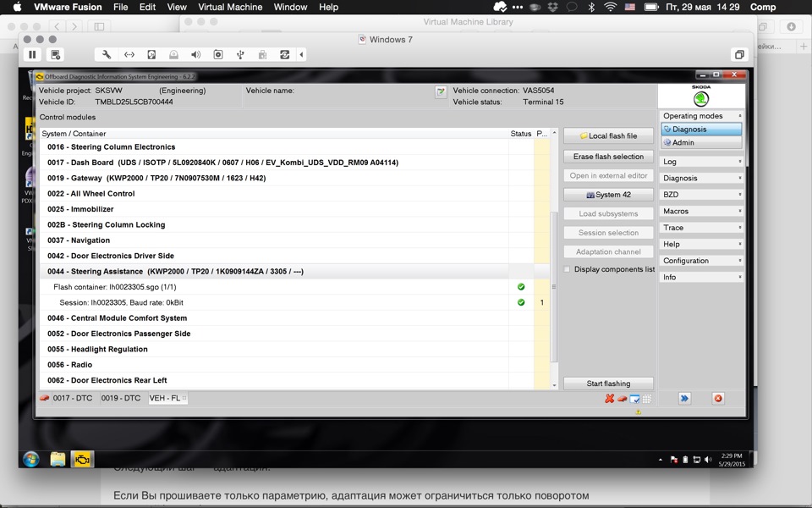The width and height of the screenshot is (812, 508).
Task: Click the yellow warning triangle in status bar
Action: tap(638, 412)
